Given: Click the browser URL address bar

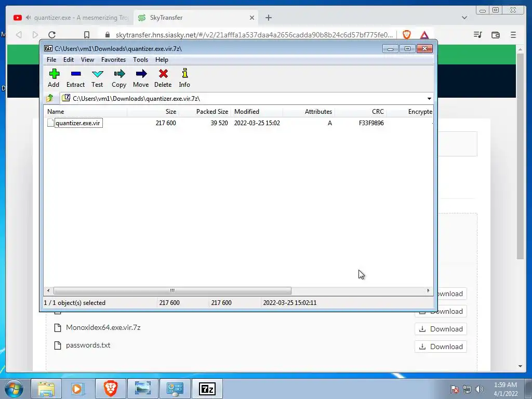Looking at the screenshot, I should click(254, 35).
